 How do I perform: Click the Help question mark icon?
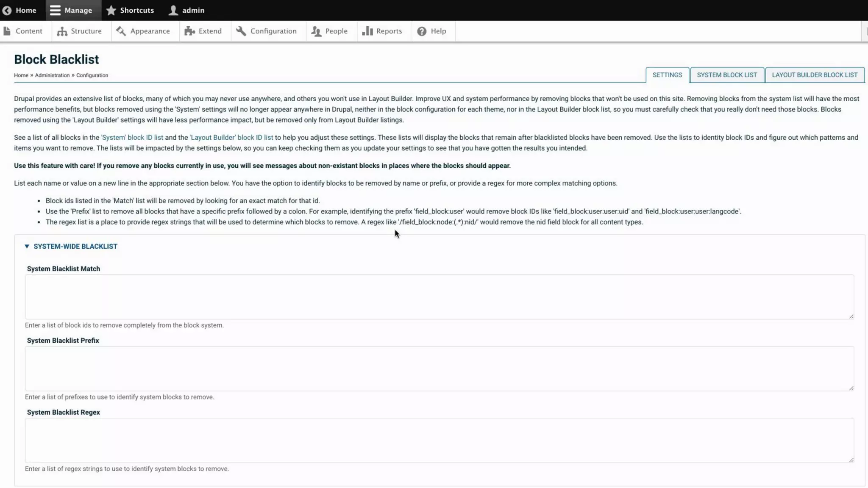(x=421, y=31)
